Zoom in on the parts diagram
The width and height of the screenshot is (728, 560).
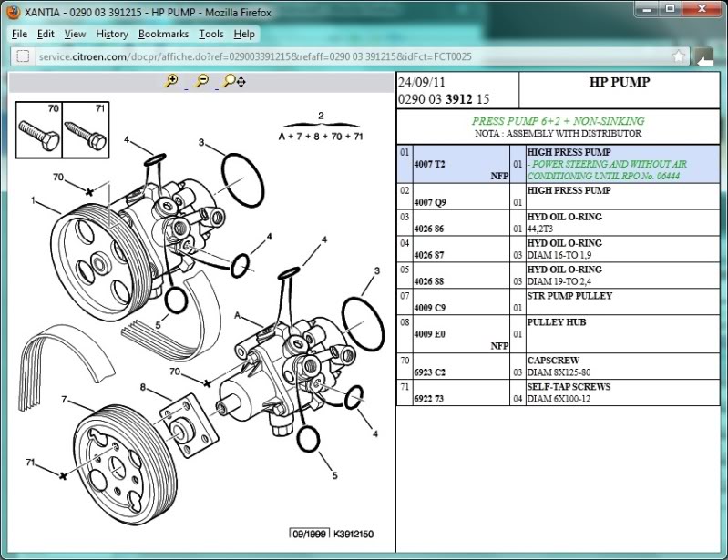pyautogui.click(x=171, y=81)
